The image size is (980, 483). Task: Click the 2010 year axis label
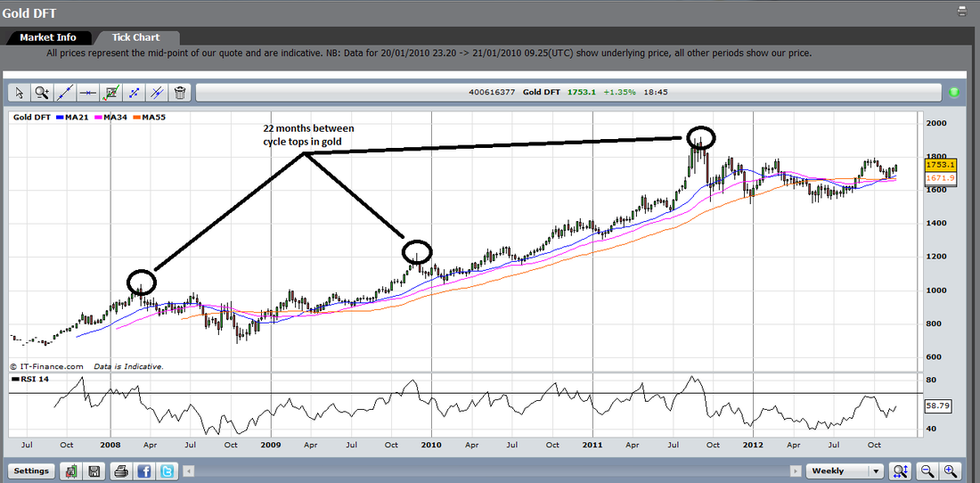pos(431,445)
